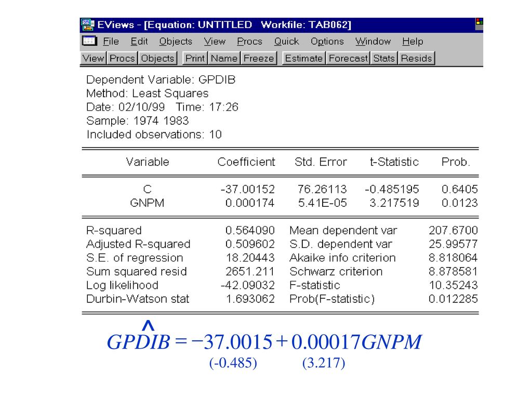Viewport: 532px width, 399px height.
Task: Open the equation window control menu icon
Action: coord(89,41)
